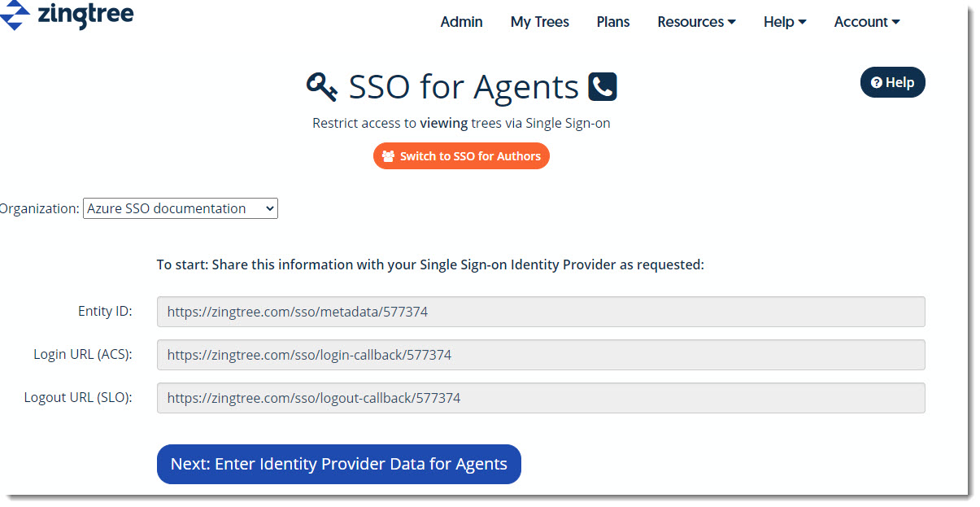Select Azure SSO documentation in the Organization combo box
The width and height of the screenshot is (980, 507).
pos(180,208)
